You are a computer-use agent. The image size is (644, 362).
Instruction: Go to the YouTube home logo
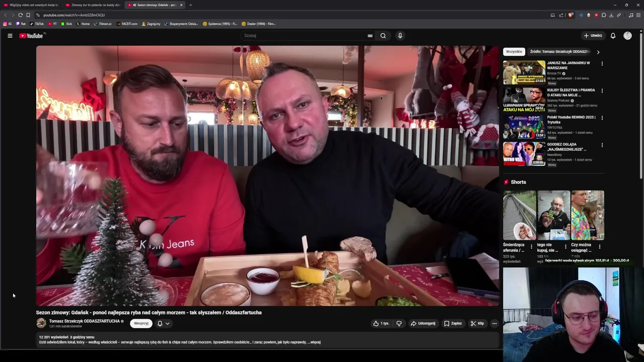(31, 36)
